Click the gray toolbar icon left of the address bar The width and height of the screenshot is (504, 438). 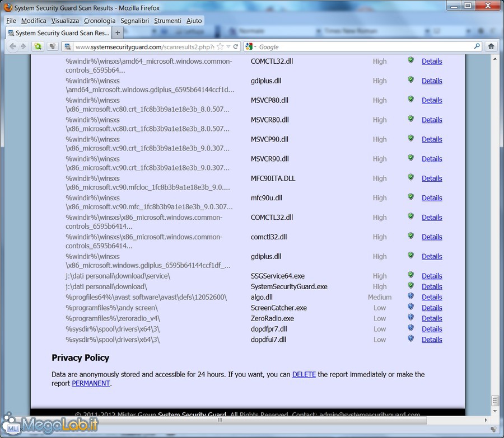pyautogui.click(x=53, y=46)
